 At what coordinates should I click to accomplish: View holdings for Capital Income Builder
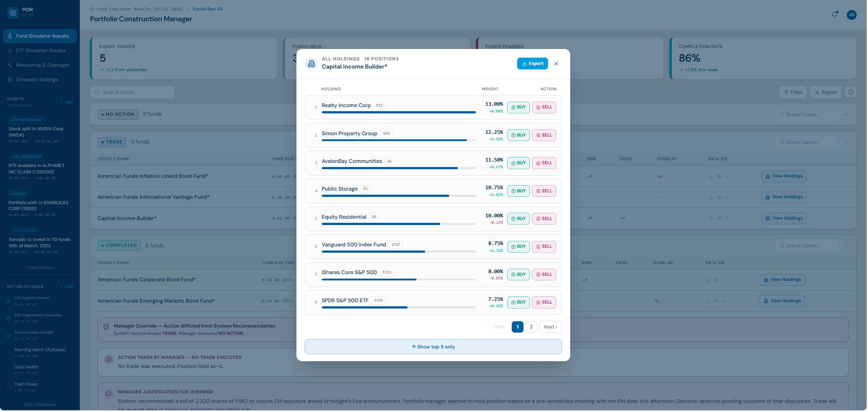coord(784,219)
